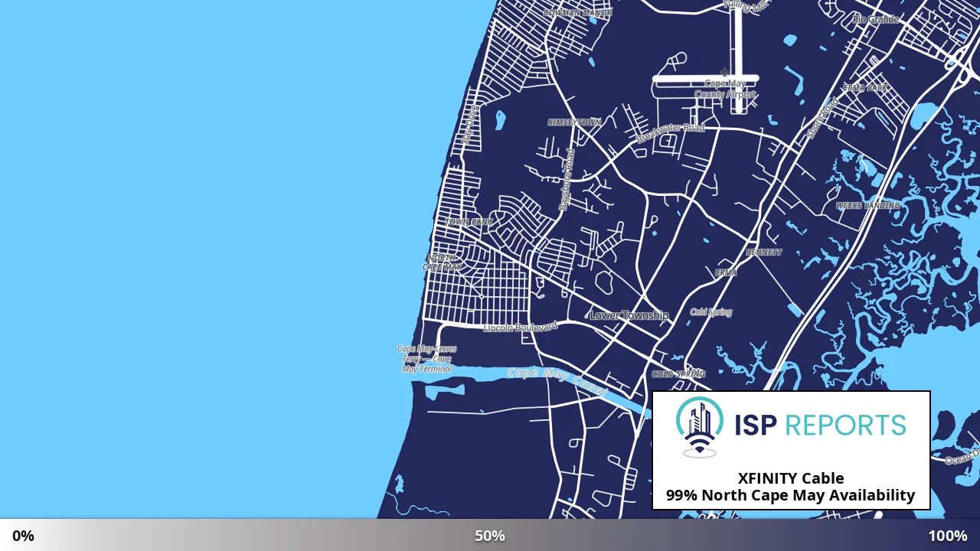Click the ISP Reports building and wifi logo
Screen dimensions: 980x551
(699, 428)
